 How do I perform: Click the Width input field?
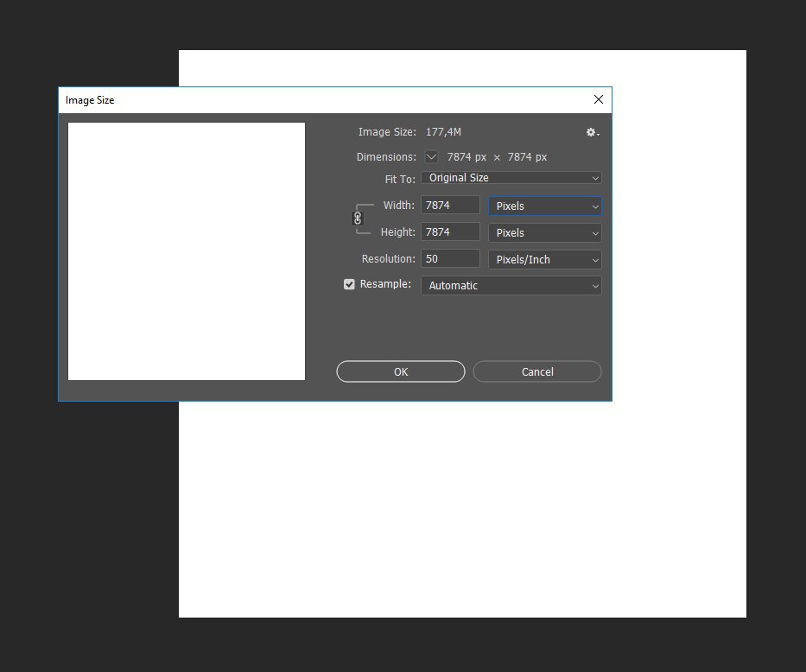[450, 205]
